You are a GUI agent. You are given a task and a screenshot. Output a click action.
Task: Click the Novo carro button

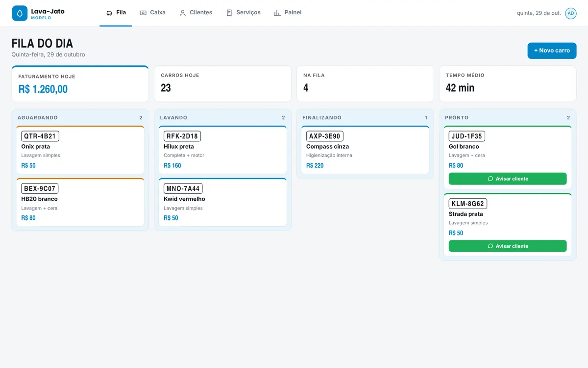click(552, 51)
